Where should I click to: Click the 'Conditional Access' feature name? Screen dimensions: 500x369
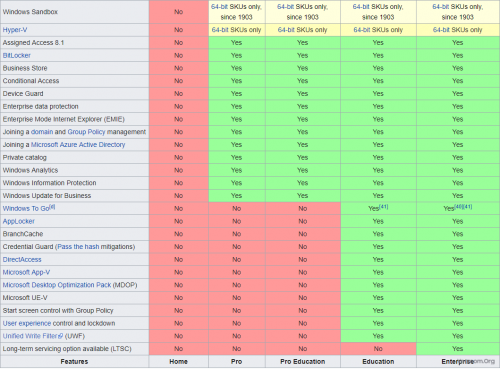pos(31,81)
